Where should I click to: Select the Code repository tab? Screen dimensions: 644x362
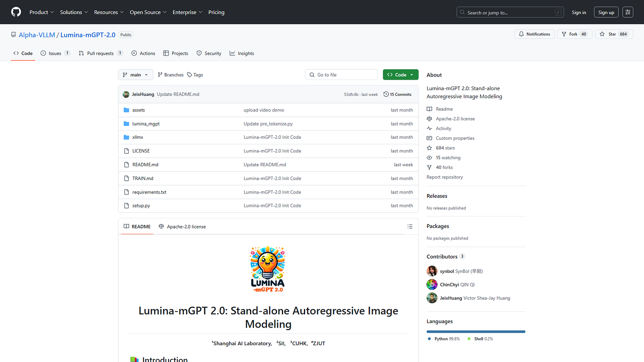(x=23, y=53)
